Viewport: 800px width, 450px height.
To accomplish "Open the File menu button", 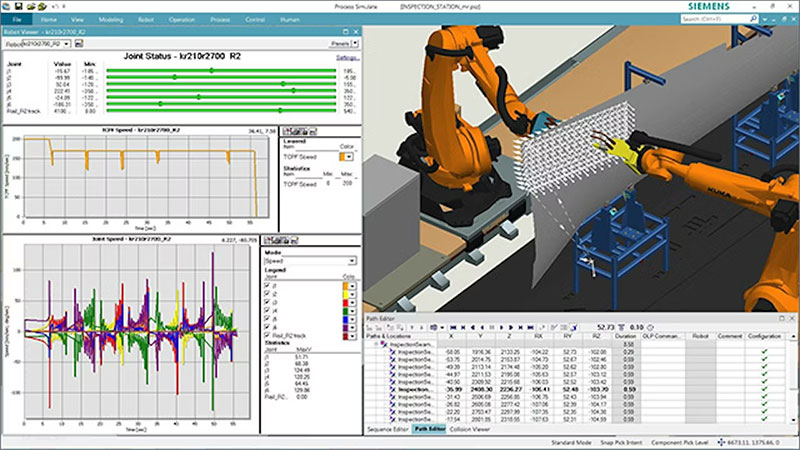I will click(x=19, y=19).
